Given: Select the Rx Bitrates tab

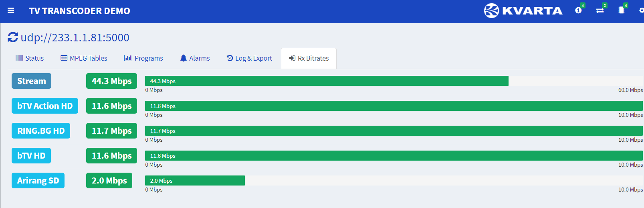Looking at the screenshot, I should [309, 58].
